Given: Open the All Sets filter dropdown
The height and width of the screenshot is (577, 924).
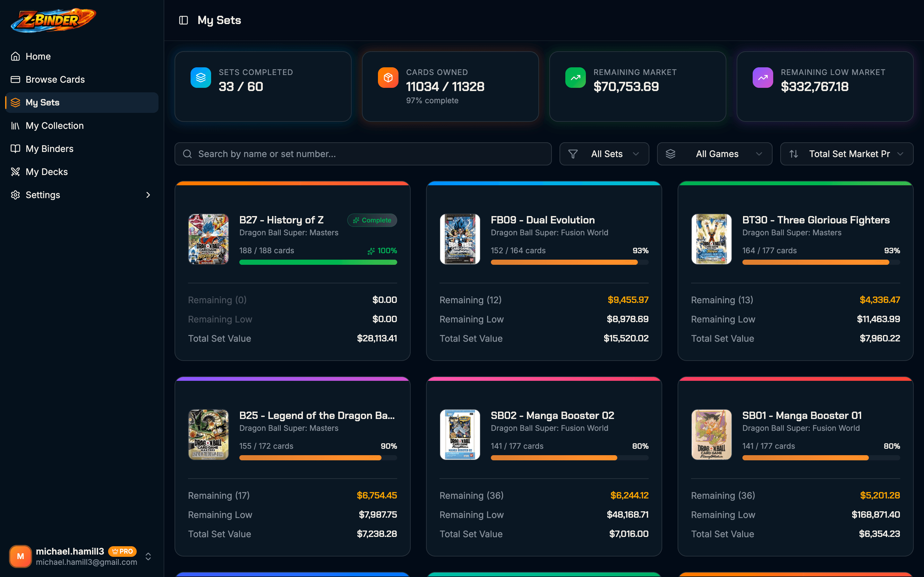Looking at the screenshot, I should tap(604, 154).
